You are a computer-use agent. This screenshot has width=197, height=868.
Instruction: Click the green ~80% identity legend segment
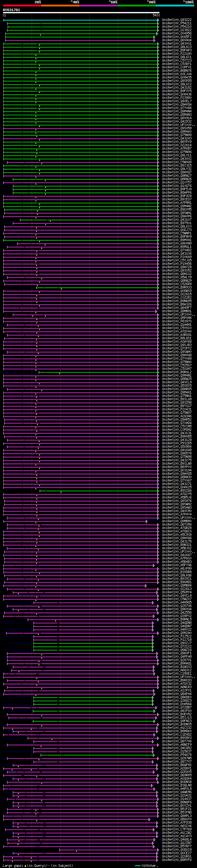click(137, 6)
